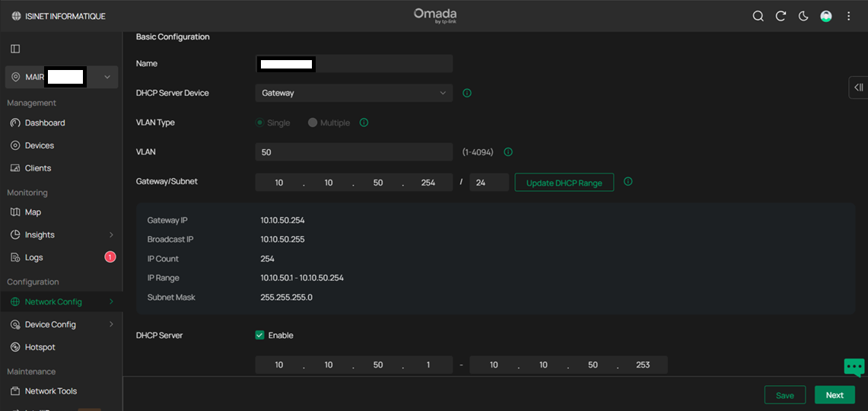The height and width of the screenshot is (411, 868).
Task: Collapse the sidebar with panel icon
Action: [15, 49]
